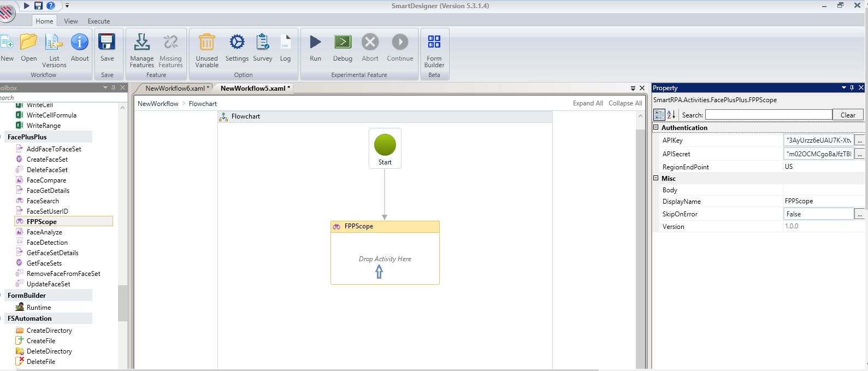
Task: Select FaceCompare activity in toolbox
Action: pos(46,180)
